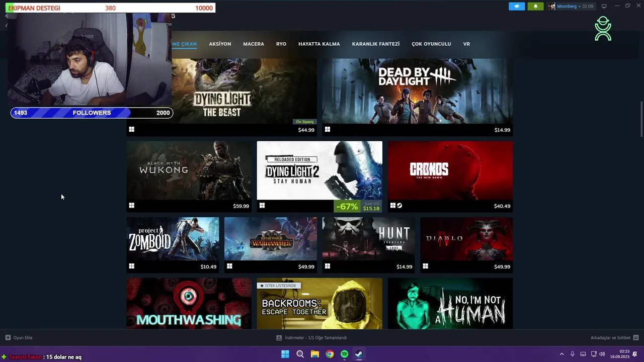Select the ÇOK OYUNCULU tab
This screenshot has height=362, width=644.
point(431,44)
